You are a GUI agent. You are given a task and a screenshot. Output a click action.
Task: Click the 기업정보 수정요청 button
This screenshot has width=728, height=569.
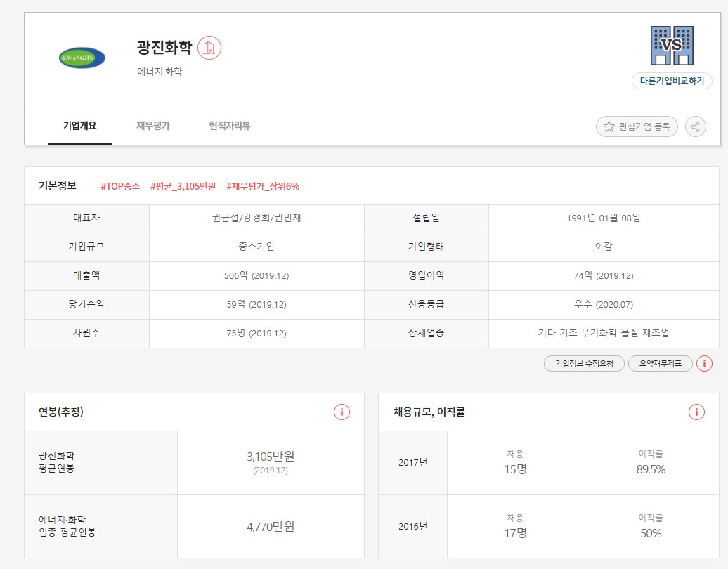click(584, 363)
